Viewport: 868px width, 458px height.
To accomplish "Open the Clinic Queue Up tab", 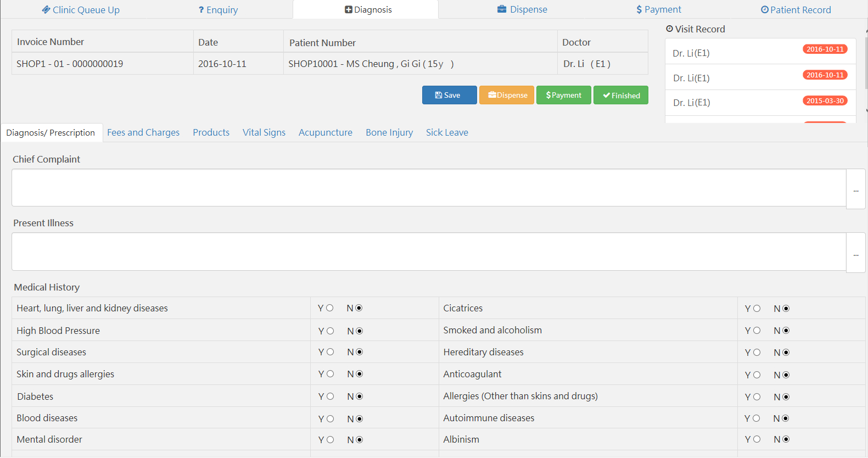I will (x=81, y=10).
